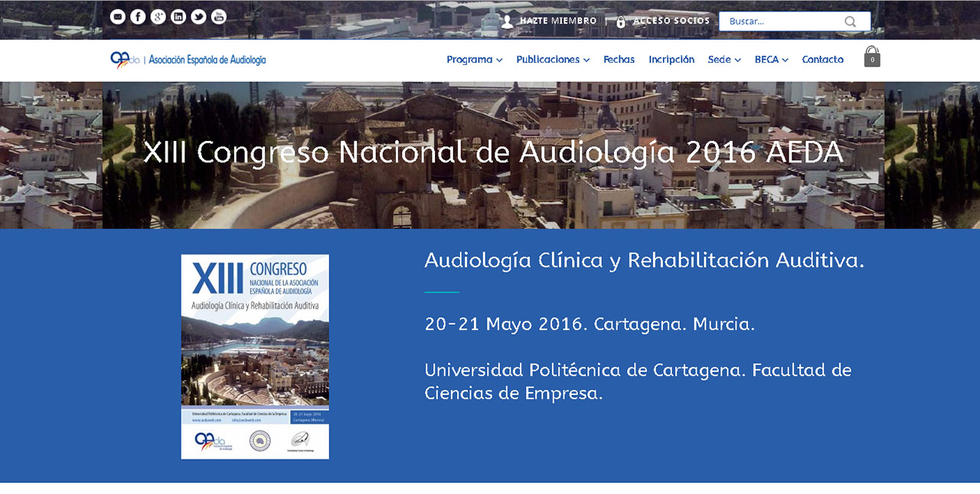Open the LinkedIn profile icon
Screen dimensions: 980x494
tap(178, 17)
